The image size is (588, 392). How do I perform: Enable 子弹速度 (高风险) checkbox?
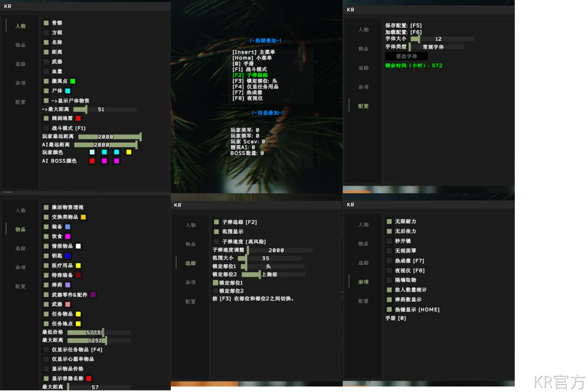[x=217, y=241]
